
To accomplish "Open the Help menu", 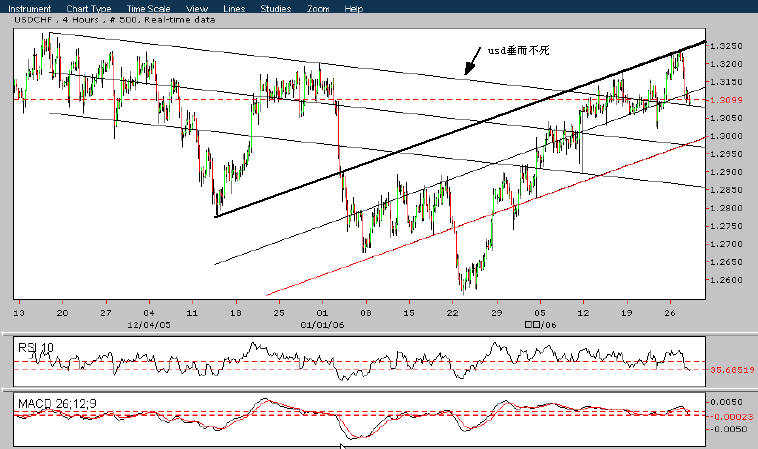I will pos(353,9).
